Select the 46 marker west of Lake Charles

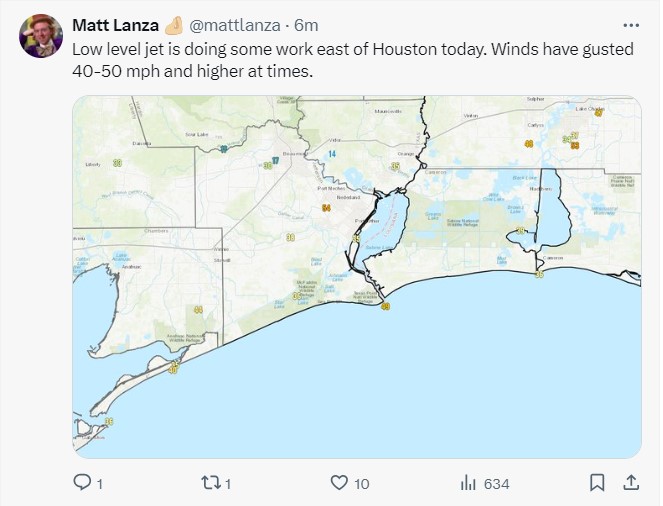(529, 144)
